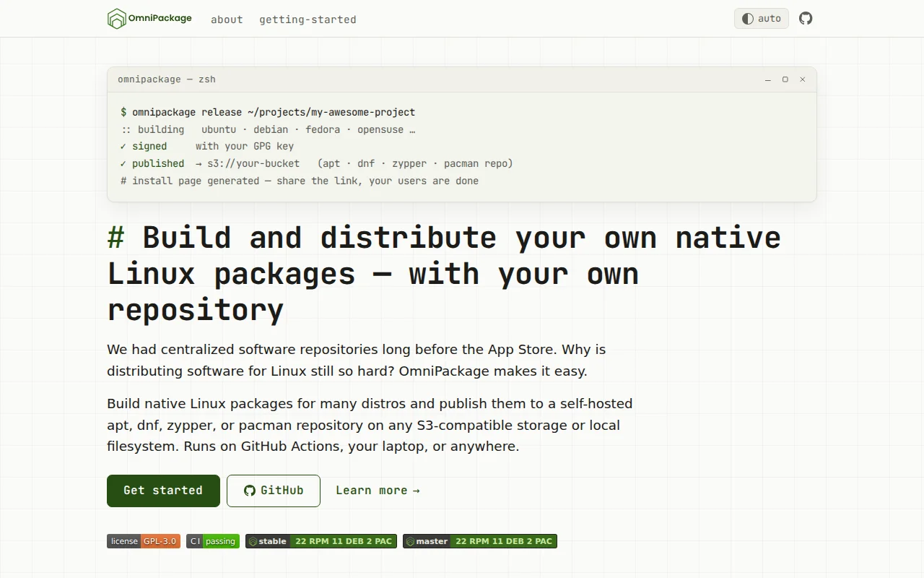Open the about page
The height and width of the screenshot is (578, 924).
227,20
